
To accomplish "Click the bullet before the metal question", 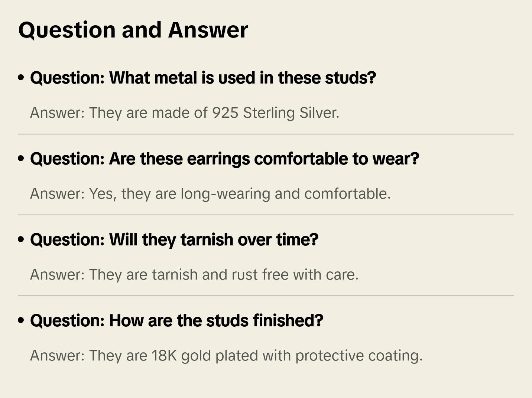I will (x=21, y=78).
